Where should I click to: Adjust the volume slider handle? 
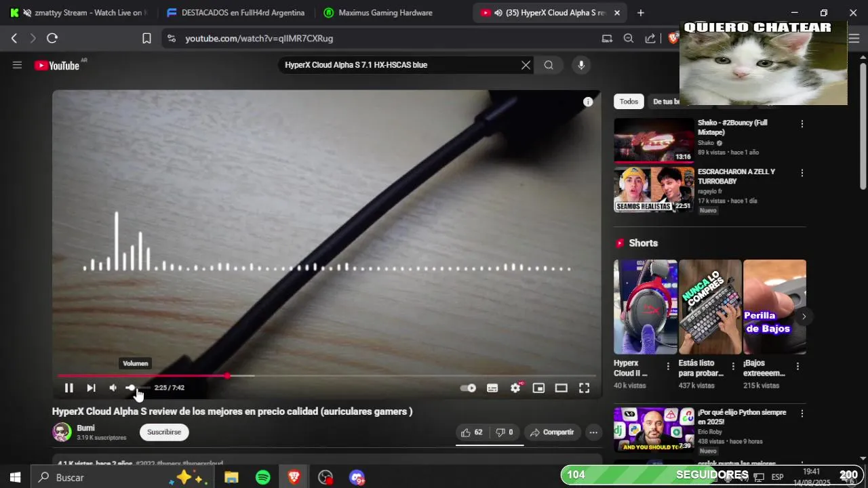[x=130, y=388]
